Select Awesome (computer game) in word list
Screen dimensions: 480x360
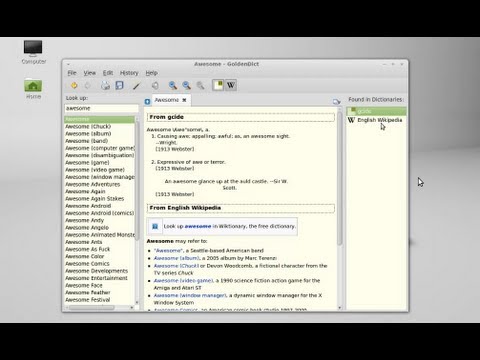[99, 148]
